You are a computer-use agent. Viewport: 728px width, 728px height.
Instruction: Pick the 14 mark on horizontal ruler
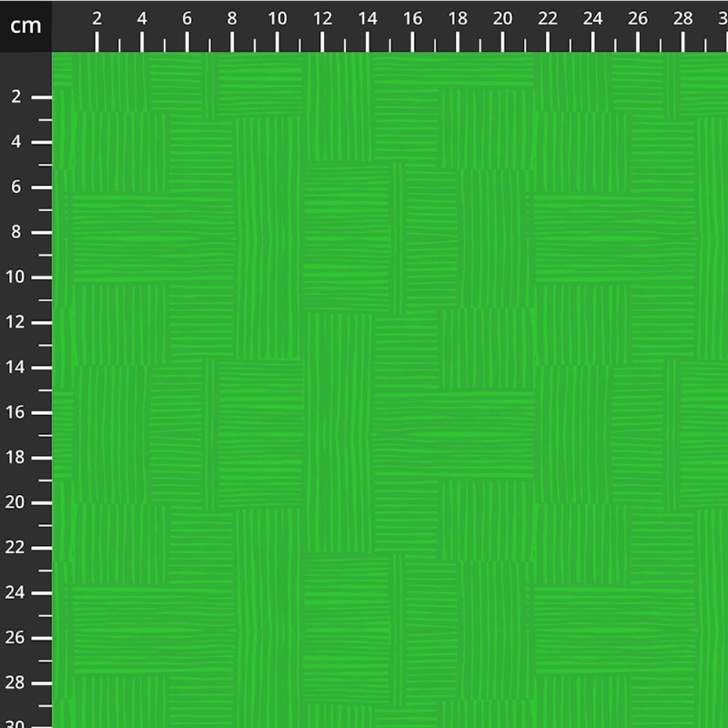pyautogui.click(x=368, y=20)
